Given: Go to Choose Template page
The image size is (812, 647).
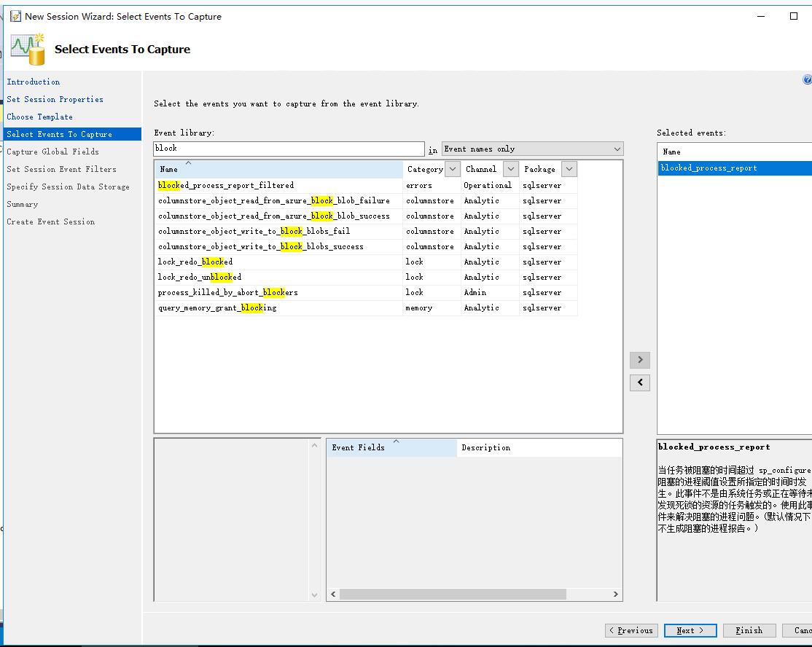Looking at the screenshot, I should pos(40,117).
